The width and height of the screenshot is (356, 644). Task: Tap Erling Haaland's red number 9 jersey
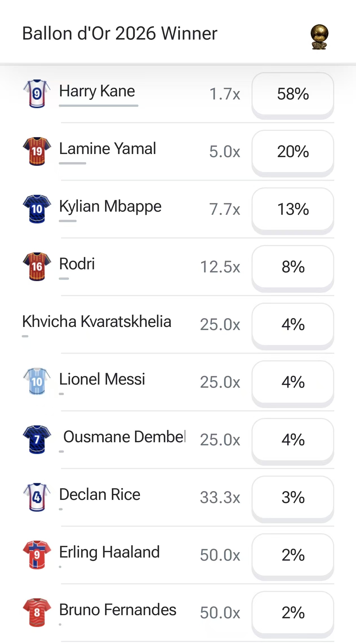(37, 555)
